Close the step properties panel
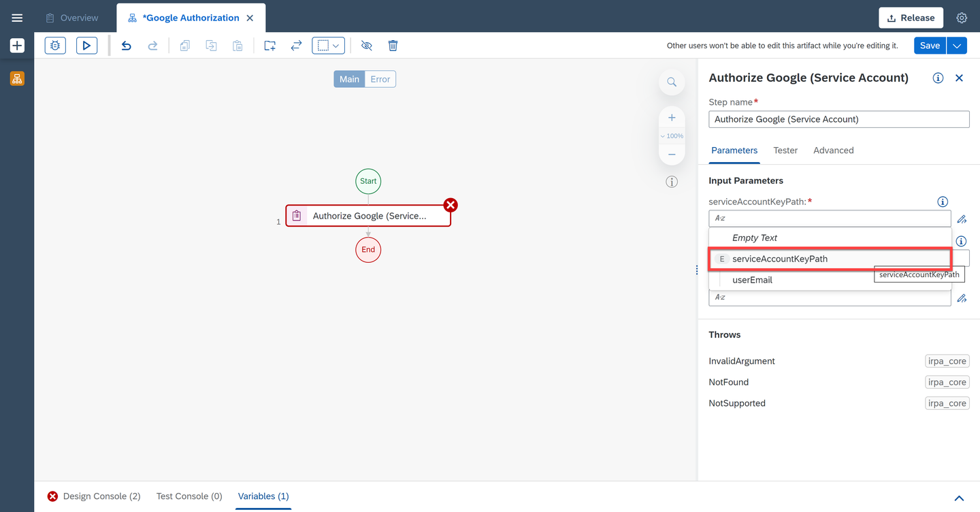Screen dimensions: 980x512 tap(959, 78)
